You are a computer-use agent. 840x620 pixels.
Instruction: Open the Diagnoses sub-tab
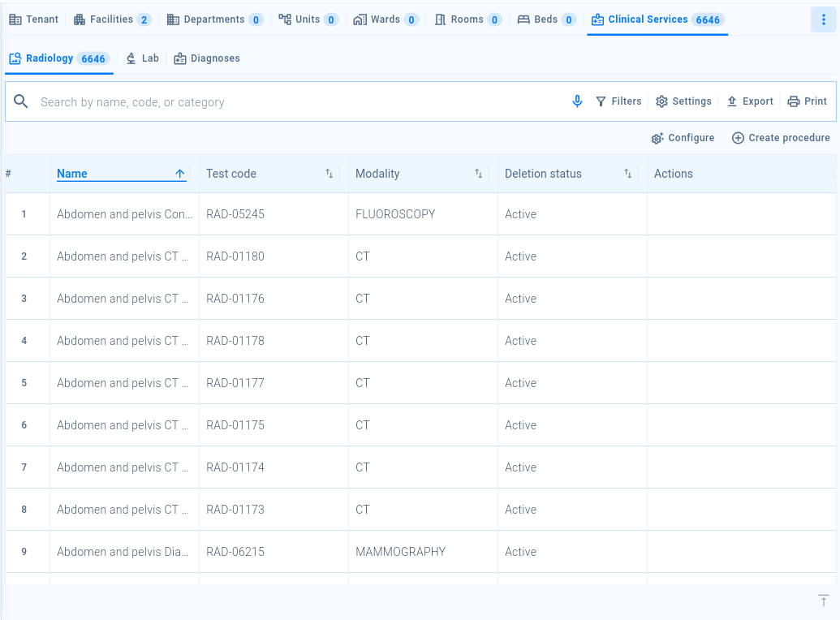[207, 58]
